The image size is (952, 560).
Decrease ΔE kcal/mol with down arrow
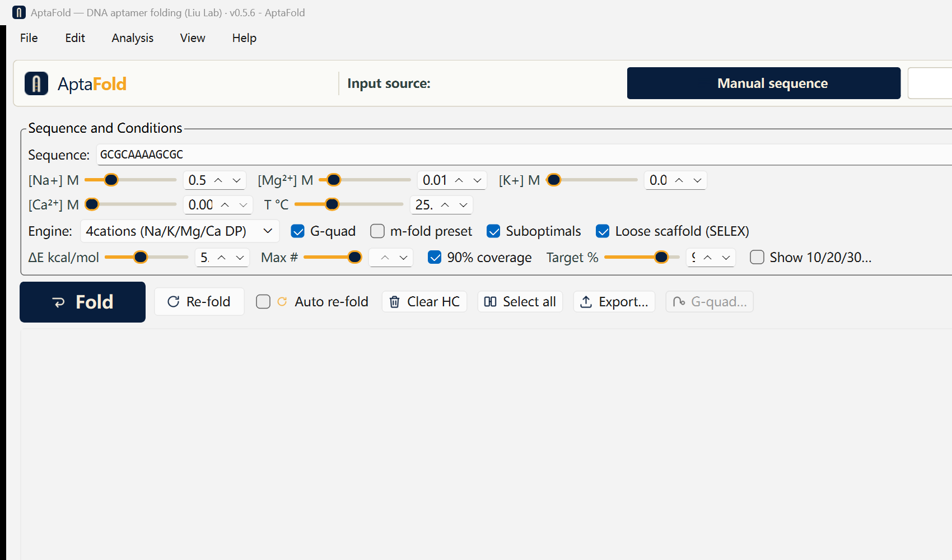pos(240,258)
